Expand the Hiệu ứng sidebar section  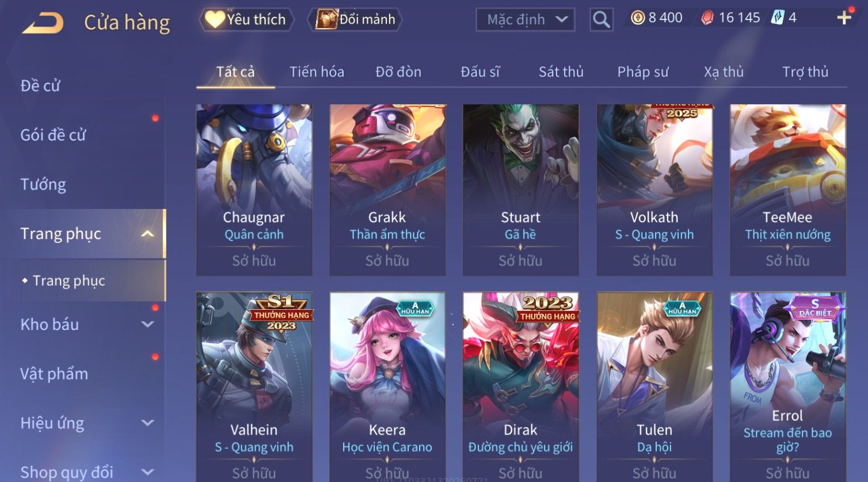(148, 423)
